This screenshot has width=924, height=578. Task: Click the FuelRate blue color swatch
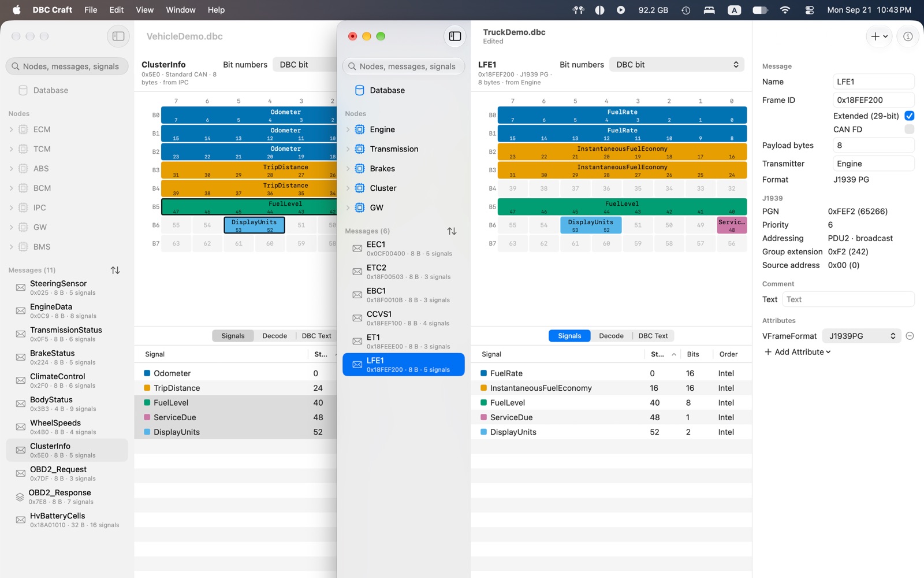coord(483,373)
